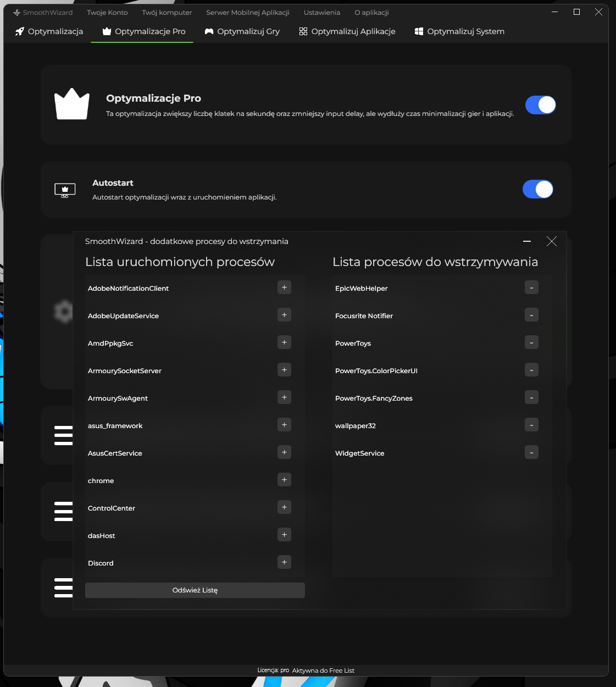Add dasHost to the suspend list

pyautogui.click(x=284, y=535)
